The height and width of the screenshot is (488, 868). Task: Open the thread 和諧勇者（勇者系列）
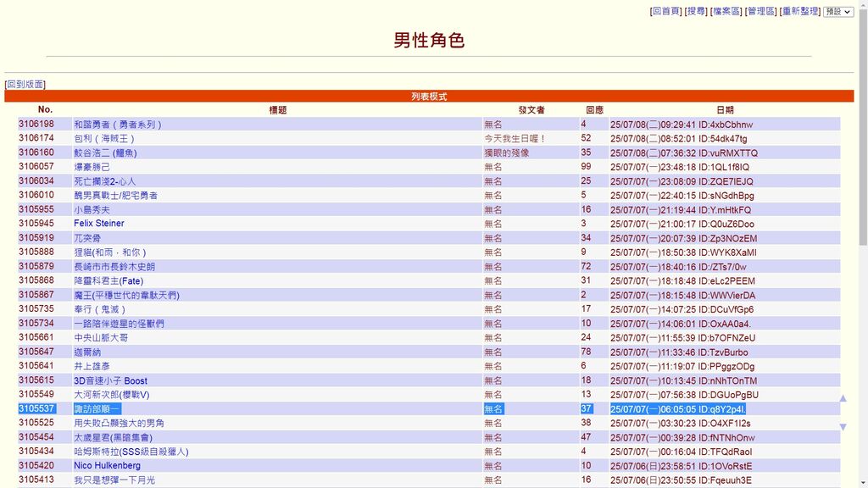tap(118, 125)
